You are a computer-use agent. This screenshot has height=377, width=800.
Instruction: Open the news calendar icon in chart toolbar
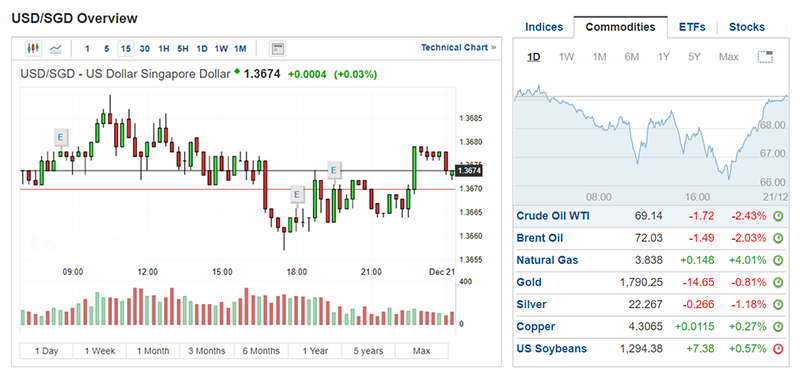pos(278,49)
